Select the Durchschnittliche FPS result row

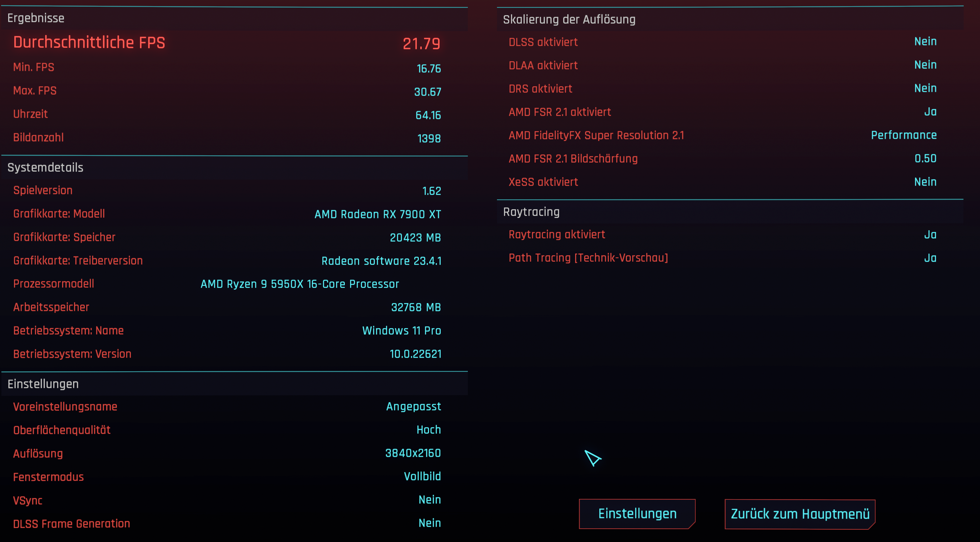point(227,43)
